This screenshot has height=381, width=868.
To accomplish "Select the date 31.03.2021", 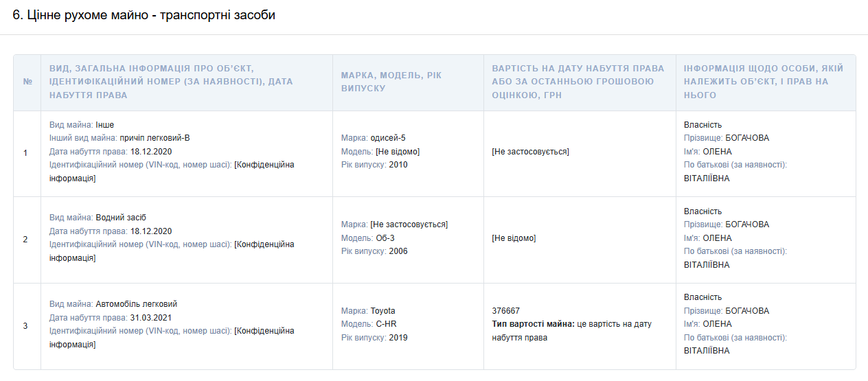I will click(150, 318).
